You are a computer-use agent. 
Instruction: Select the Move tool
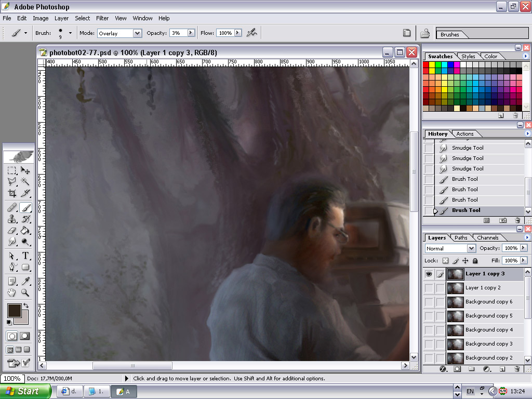25,170
